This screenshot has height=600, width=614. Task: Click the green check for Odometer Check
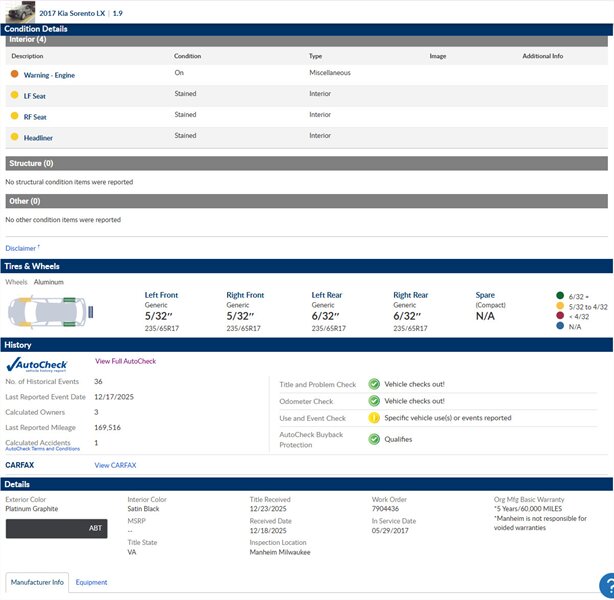[374, 401]
